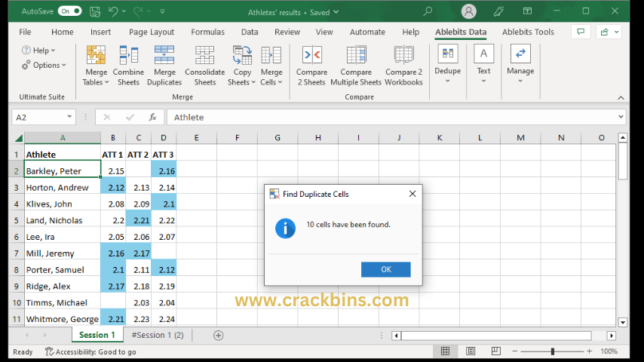Run the Compare Multiple Sheets tool
Screen dimensions: 644x362
356,66
